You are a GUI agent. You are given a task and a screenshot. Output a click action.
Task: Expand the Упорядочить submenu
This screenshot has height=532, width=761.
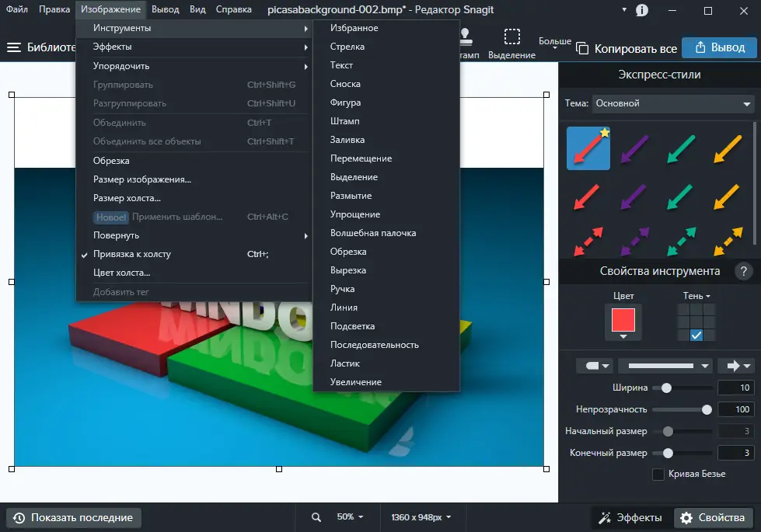(193, 66)
